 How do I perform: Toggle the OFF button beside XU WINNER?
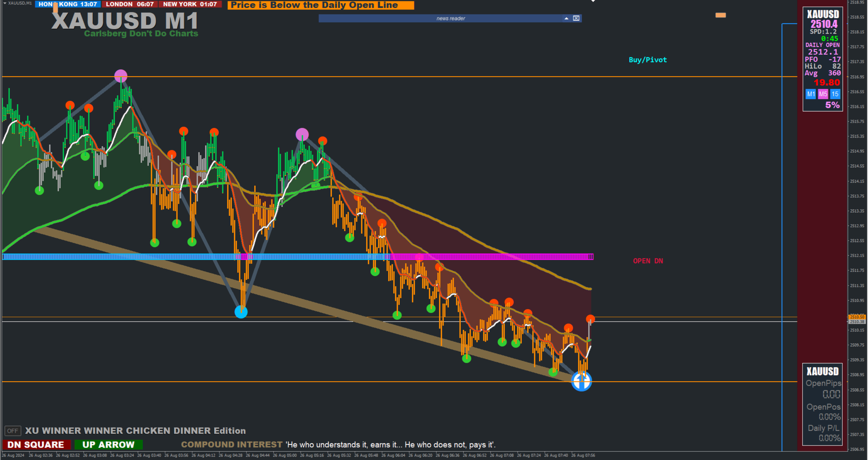12,431
